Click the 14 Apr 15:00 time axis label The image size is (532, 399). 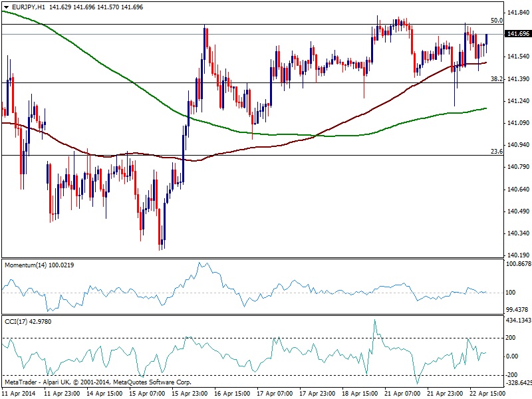coord(104,394)
